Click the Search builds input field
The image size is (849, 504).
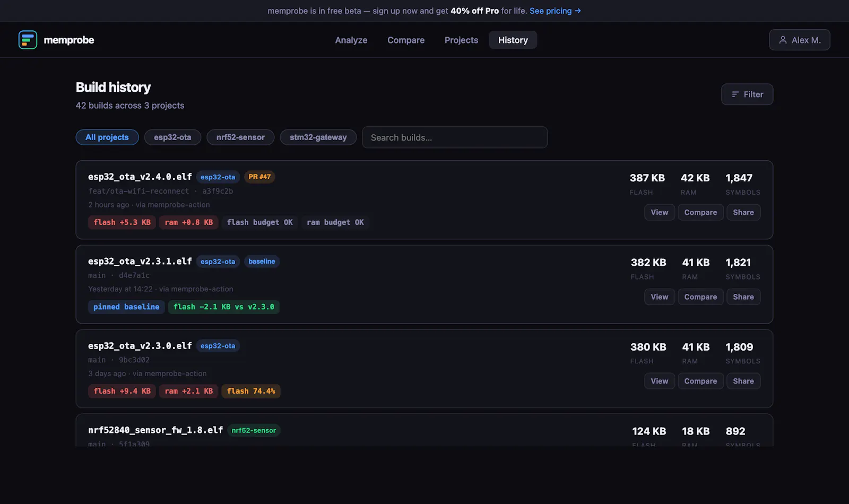pos(455,137)
